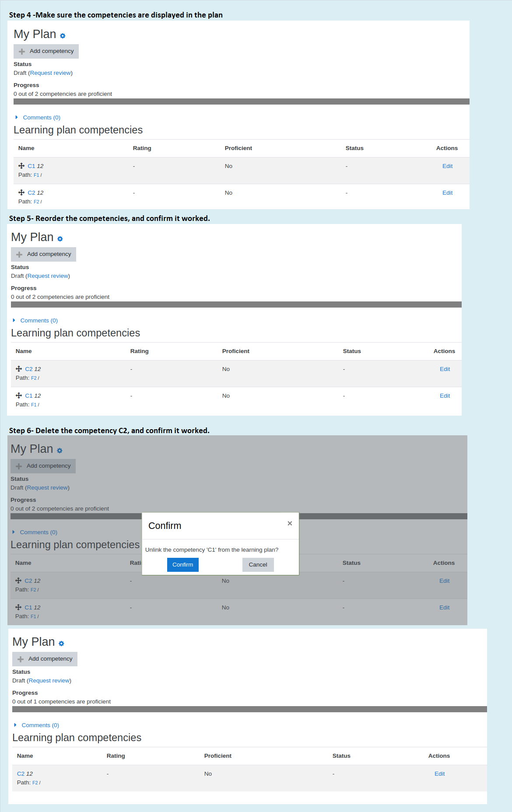Click Add competency in the dimmed Step 6 plan
The image size is (512, 812).
click(43, 466)
